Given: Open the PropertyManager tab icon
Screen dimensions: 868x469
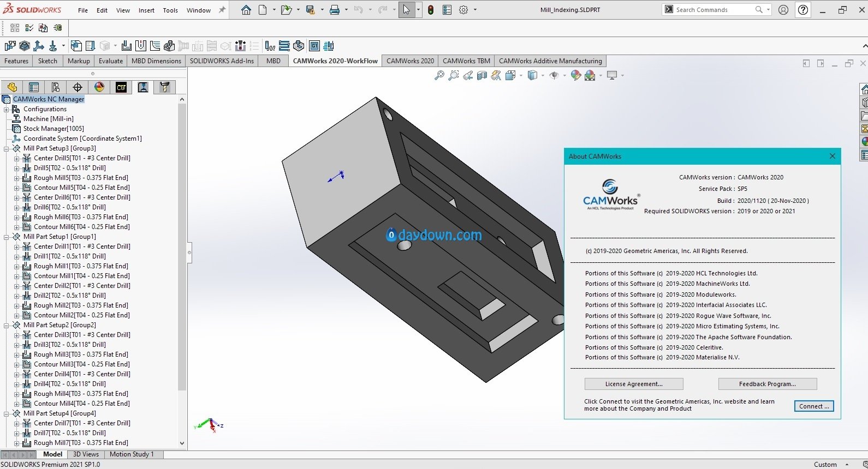Looking at the screenshot, I should click(x=34, y=87).
